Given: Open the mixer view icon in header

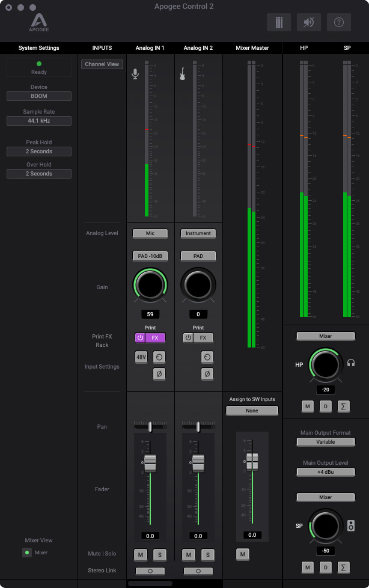Looking at the screenshot, I should (x=279, y=22).
